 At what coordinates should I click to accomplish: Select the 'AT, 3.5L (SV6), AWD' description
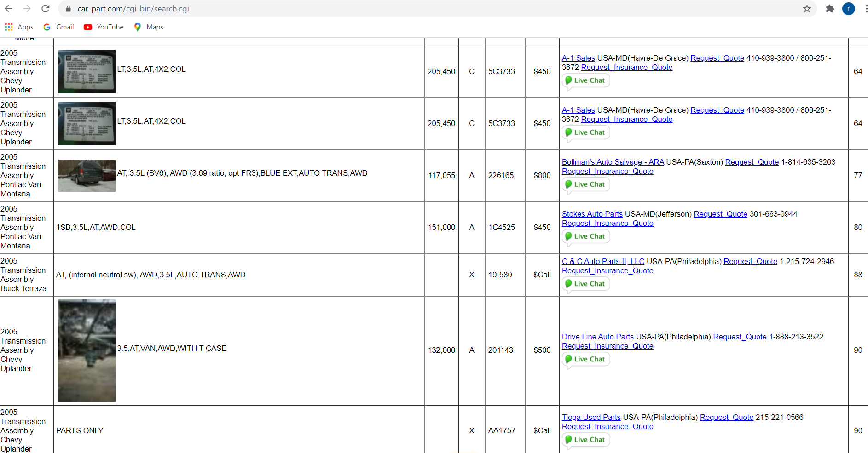[242, 173]
